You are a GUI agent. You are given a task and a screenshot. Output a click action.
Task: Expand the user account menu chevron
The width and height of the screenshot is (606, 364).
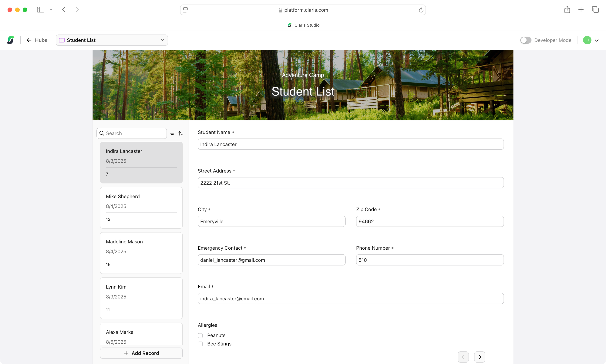[x=597, y=40]
